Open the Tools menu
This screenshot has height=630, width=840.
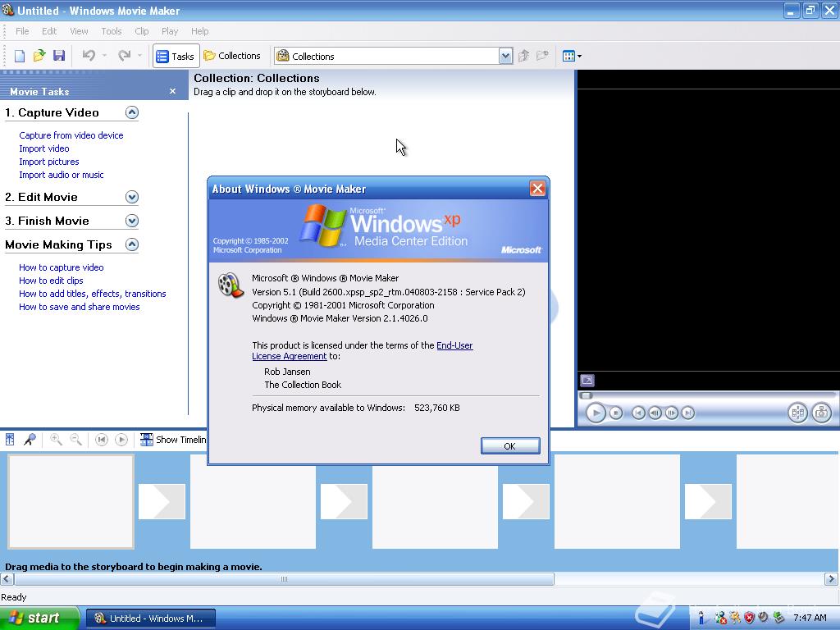coord(112,31)
